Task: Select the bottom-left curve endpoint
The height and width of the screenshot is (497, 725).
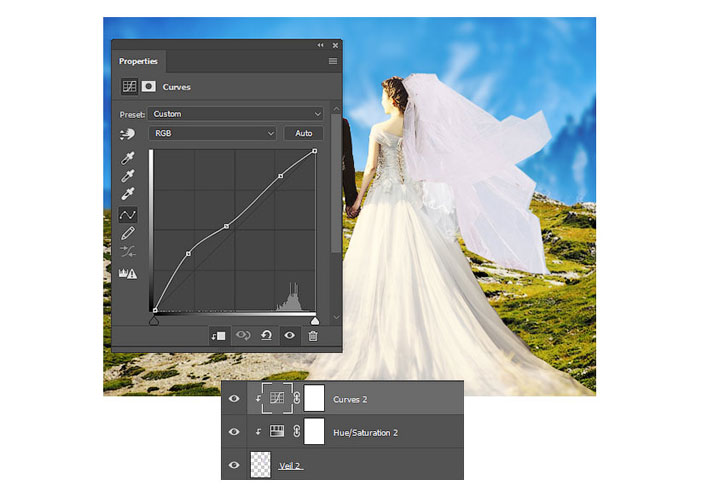Action: tap(155, 310)
